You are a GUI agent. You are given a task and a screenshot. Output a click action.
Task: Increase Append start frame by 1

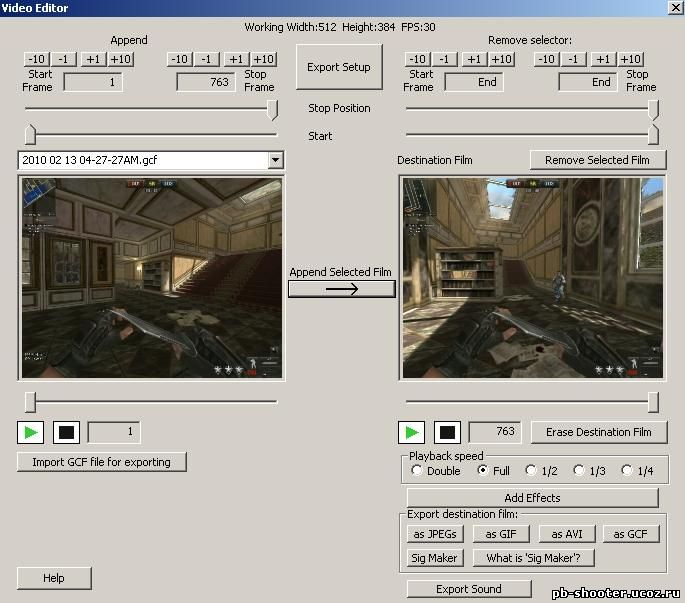pyautogui.click(x=93, y=59)
